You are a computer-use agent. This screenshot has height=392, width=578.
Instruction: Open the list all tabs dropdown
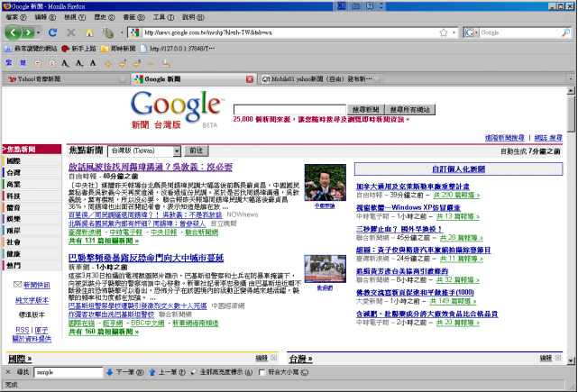click(570, 78)
